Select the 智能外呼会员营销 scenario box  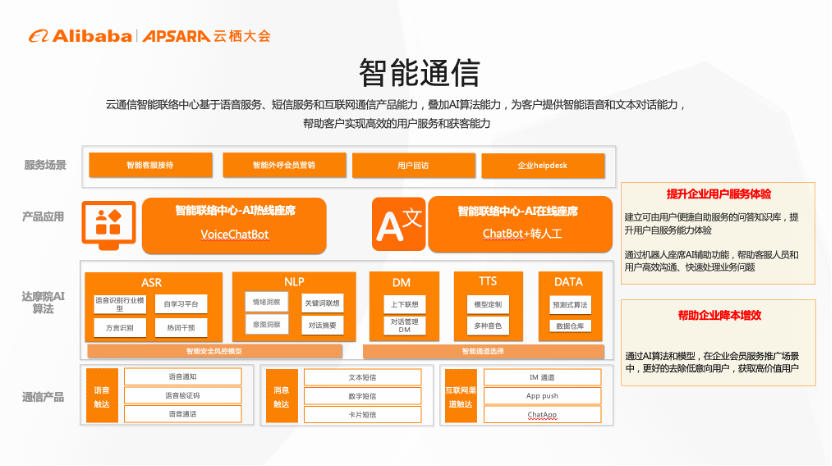tap(284, 165)
